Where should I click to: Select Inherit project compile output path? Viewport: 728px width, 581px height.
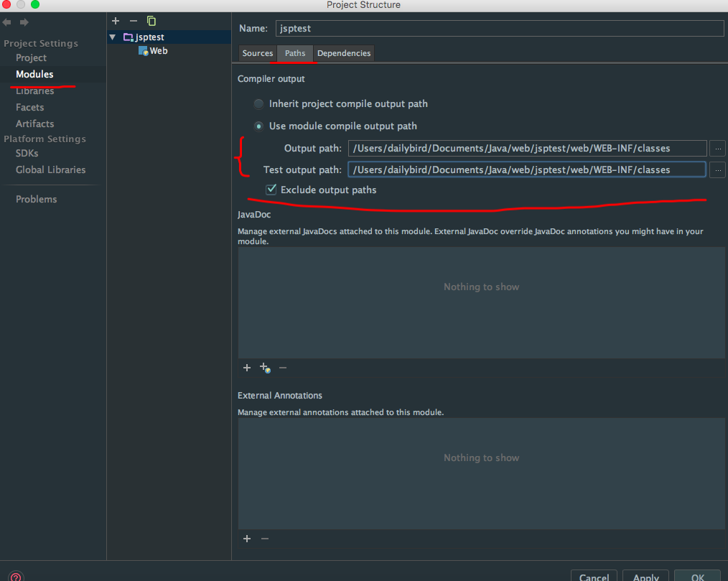coord(258,104)
